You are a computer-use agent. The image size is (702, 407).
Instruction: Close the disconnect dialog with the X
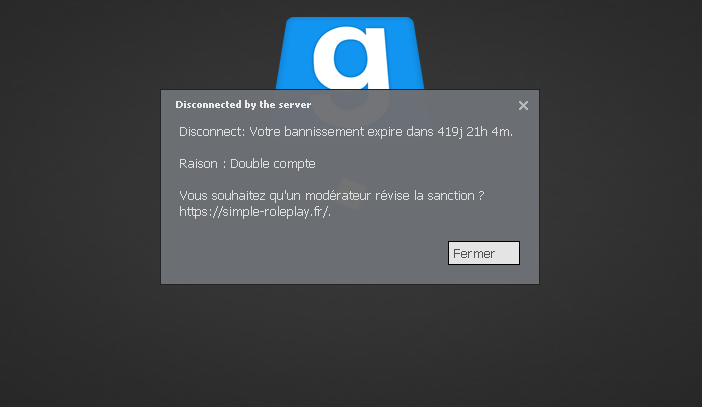[523, 106]
